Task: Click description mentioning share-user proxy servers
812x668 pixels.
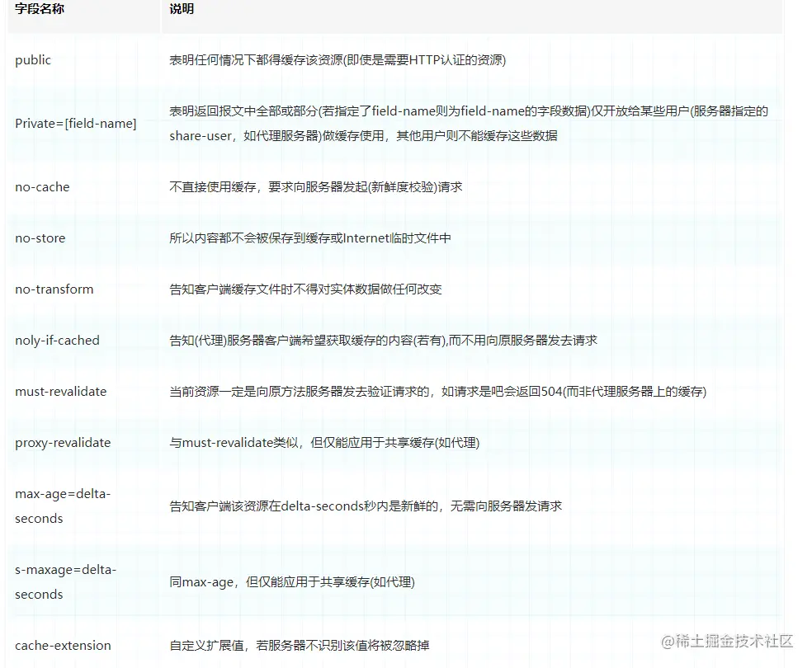Action: pos(469,124)
